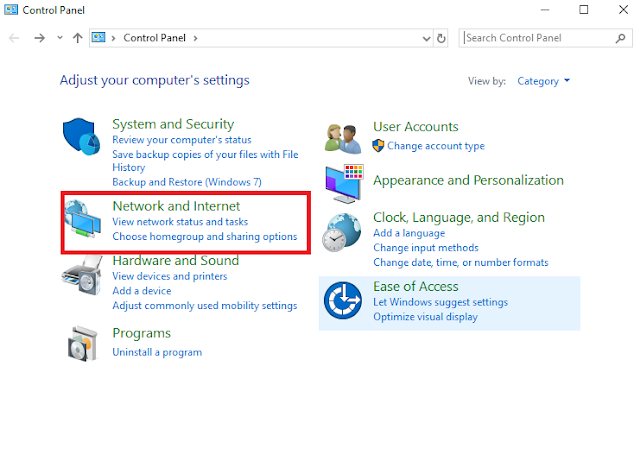Open the User Accounts people icon

tap(343, 139)
